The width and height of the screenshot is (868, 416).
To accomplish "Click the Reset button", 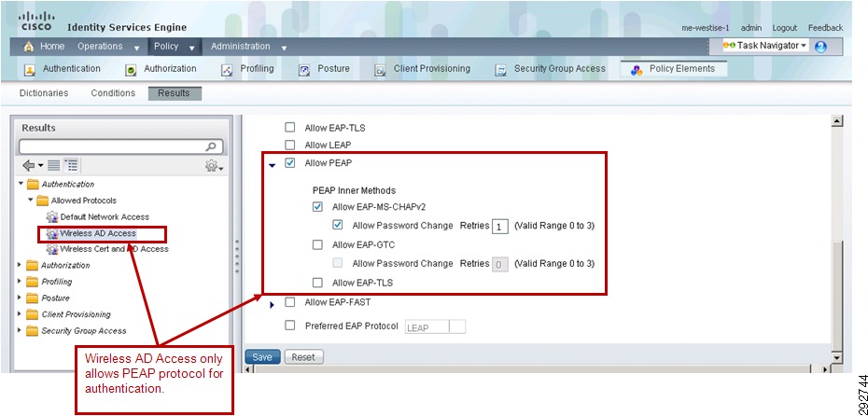I will tap(303, 357).
